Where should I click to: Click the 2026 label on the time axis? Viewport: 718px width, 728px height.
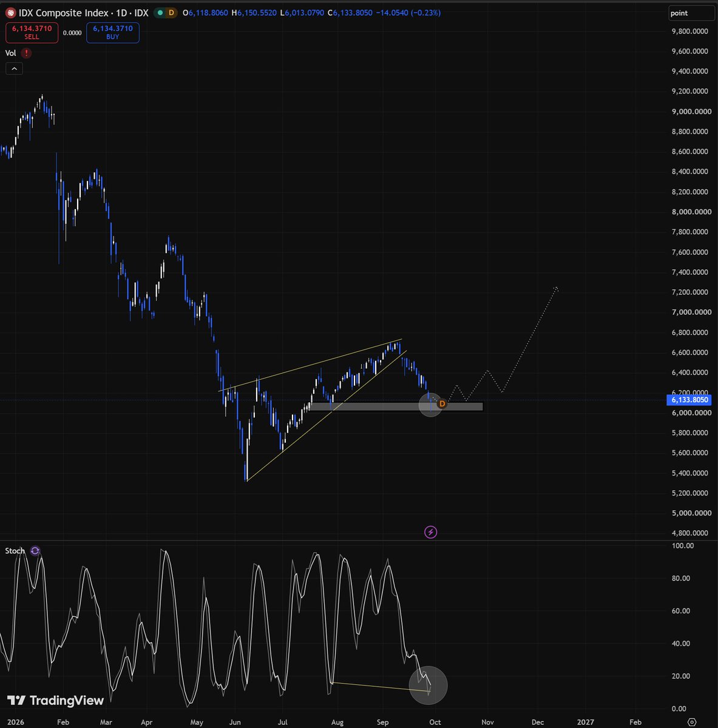coord(16,723)
